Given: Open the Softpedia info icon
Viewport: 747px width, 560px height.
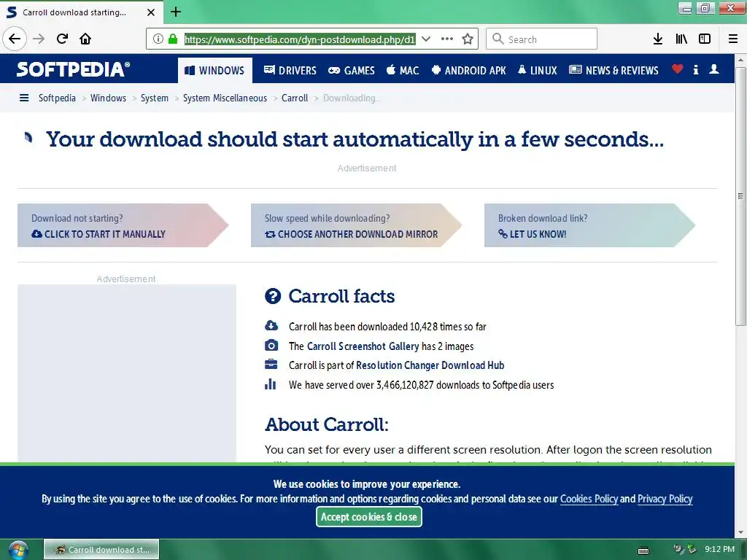Looking at the screenshot, I should click(x=695, y=69).
